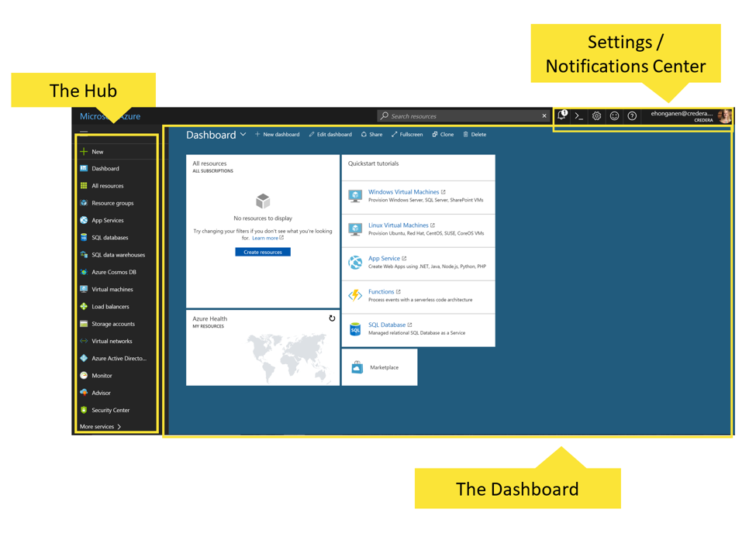Open Windows Virtual Machines tutorial link
756x533 pixels.
tap(403, 192)
